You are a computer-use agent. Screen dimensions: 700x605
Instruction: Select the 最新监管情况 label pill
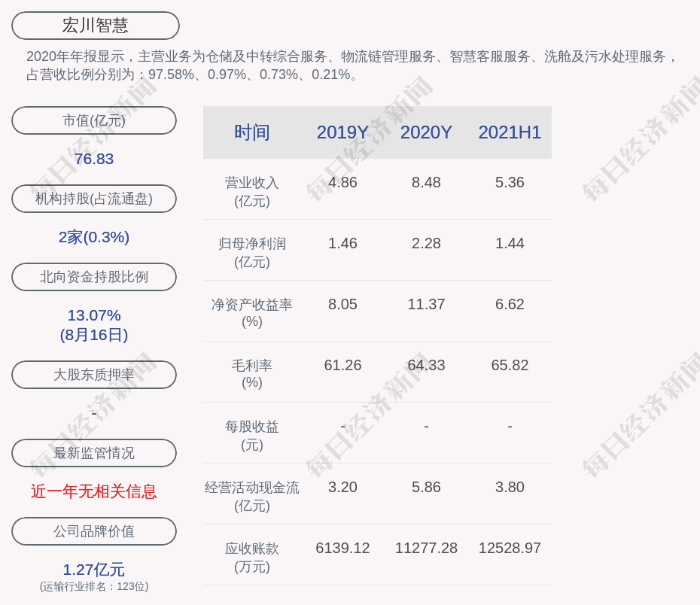coord(94,453)
